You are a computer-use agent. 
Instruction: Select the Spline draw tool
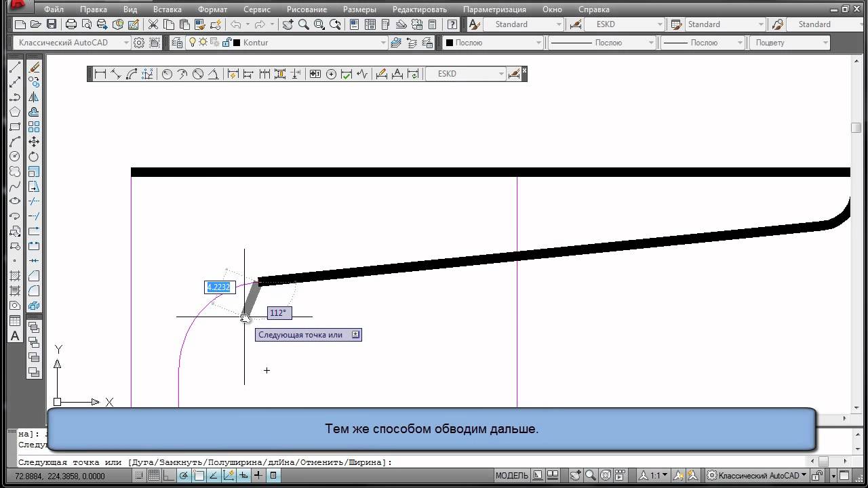coord(14,186)
